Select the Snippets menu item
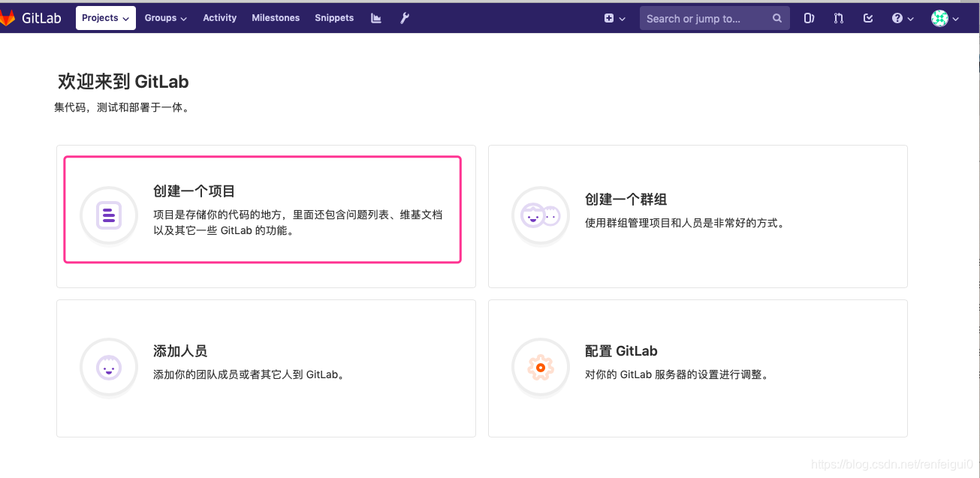 point(333,17)
